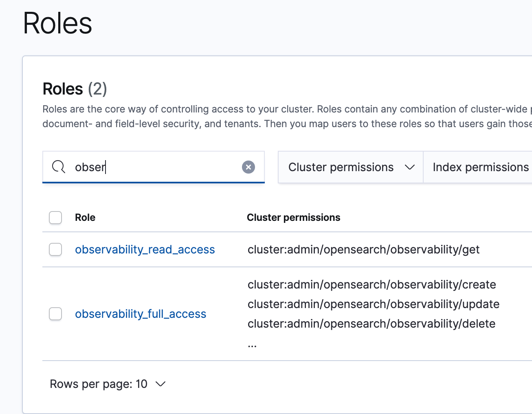Open the observability_full_access role
Image resolution: width=532 pixels, height=414 pixels.
[140, 314]
